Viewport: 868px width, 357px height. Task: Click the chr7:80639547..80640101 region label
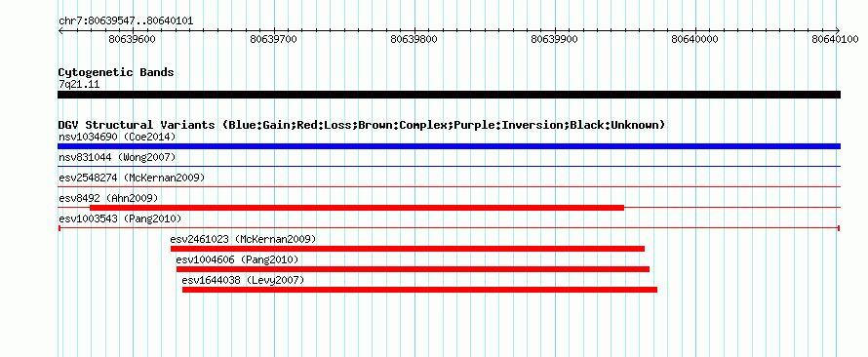click(126, 21)
